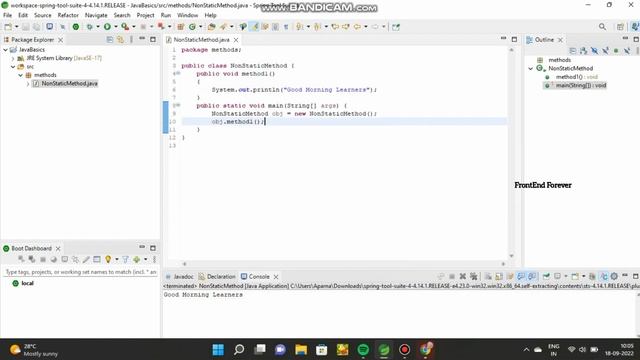Launch the Run with external tools icon
Image resolution: width=640 pixels, height=360 pixels.
click(125, 27)
